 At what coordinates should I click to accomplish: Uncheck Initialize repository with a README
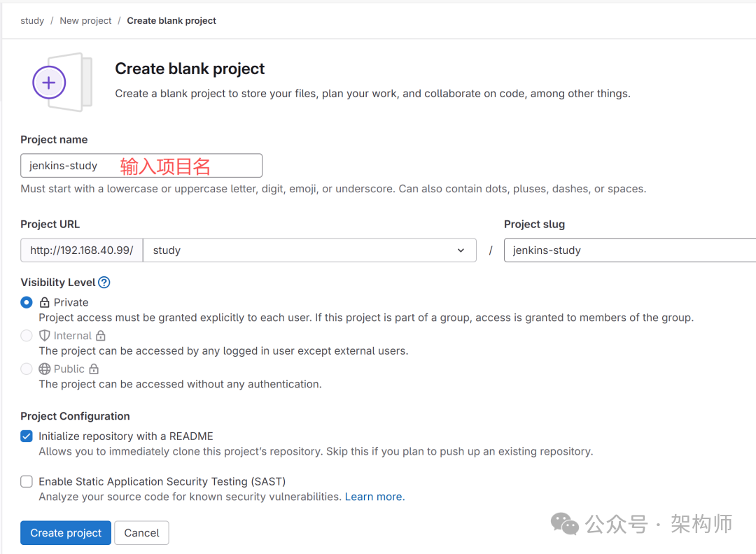click(27, 436)
